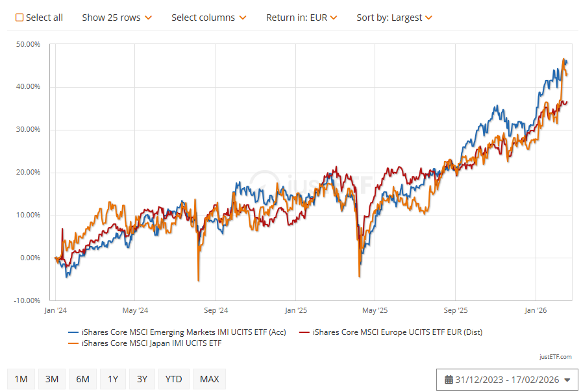Show the MAX time range

pos(209,379)
